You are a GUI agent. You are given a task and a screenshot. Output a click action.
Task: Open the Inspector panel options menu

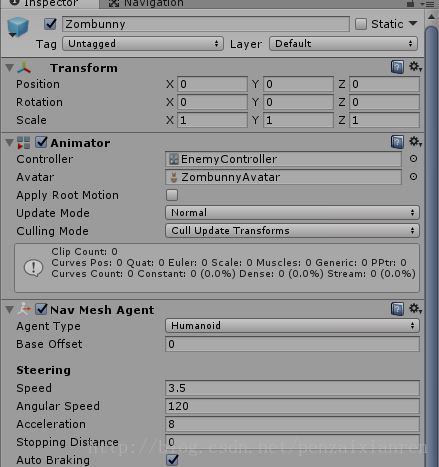coord(428,4)
